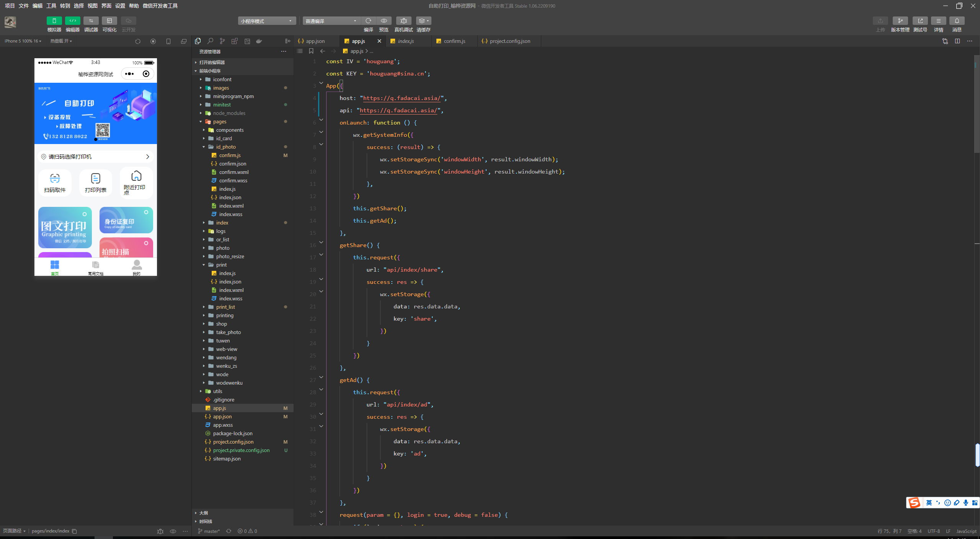The width and height of the screenshot is (980, 539).
Task: Open the sitemap.json file
Action: pyautogui.click(x=243, y=459)
